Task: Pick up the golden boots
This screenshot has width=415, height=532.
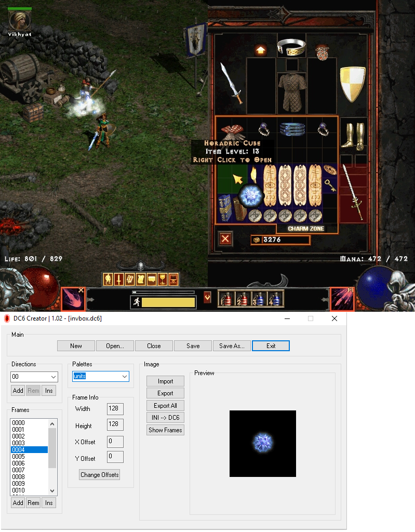Action: tap(353, 137)
